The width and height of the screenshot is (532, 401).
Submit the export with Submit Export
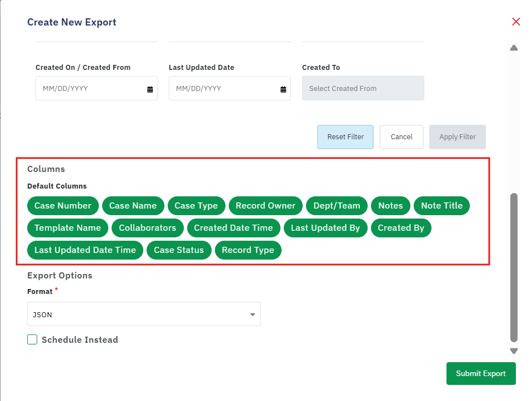click(x=481, y=373)
